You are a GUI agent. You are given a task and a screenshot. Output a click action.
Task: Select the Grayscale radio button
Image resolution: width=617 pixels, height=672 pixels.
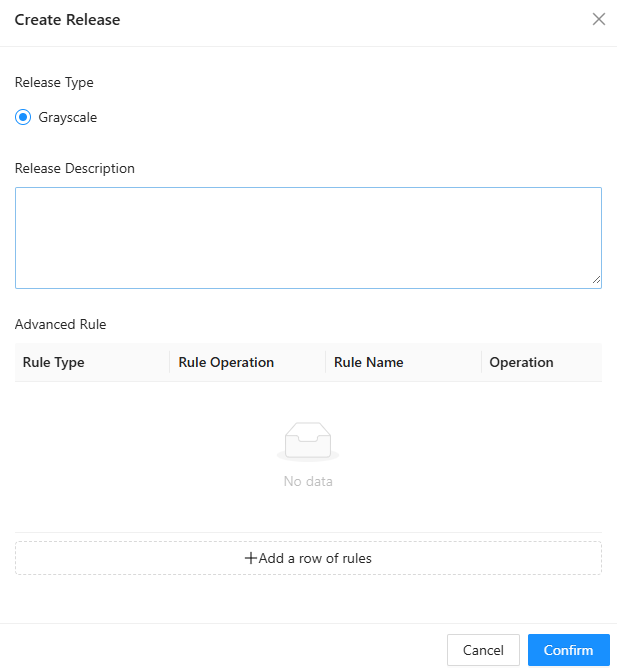23,117
